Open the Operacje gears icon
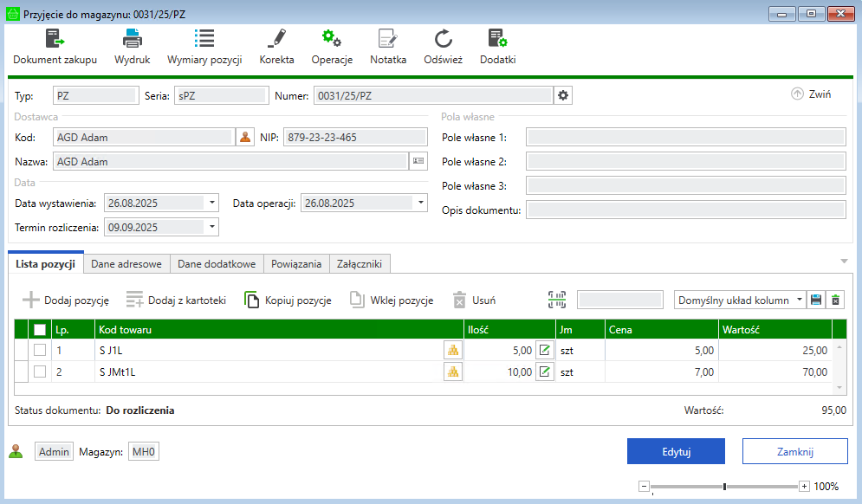 332,39
